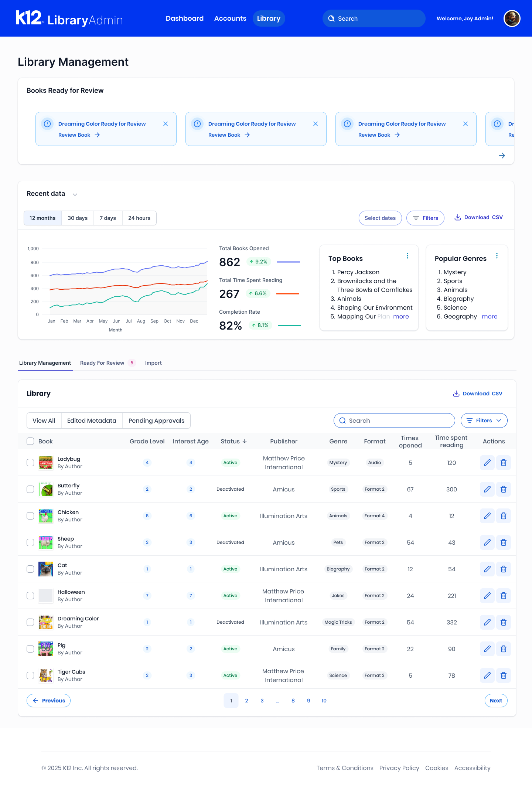Click the Ladybug book cover thumbnail
Screen dimensions: 532x790
(x=46, y=463)
